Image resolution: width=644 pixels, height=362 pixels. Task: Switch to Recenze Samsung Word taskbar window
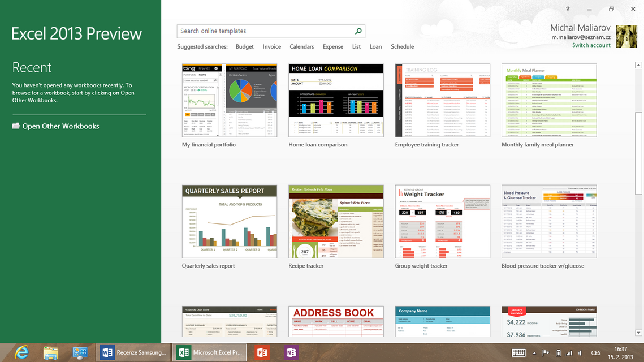133,352
